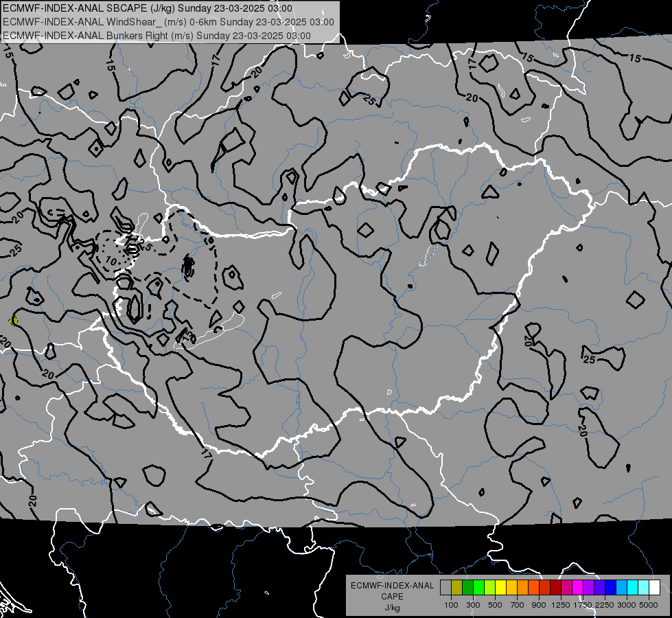Click the Bunkers Right title line
This screenshot has width=672, height=618.
(157, 36)
